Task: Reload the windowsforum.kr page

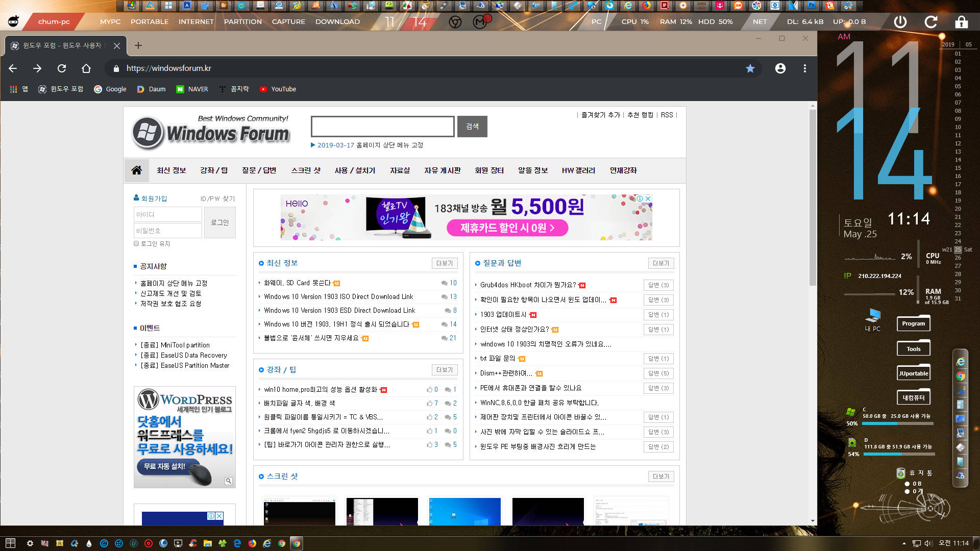Action: [62, 68]
